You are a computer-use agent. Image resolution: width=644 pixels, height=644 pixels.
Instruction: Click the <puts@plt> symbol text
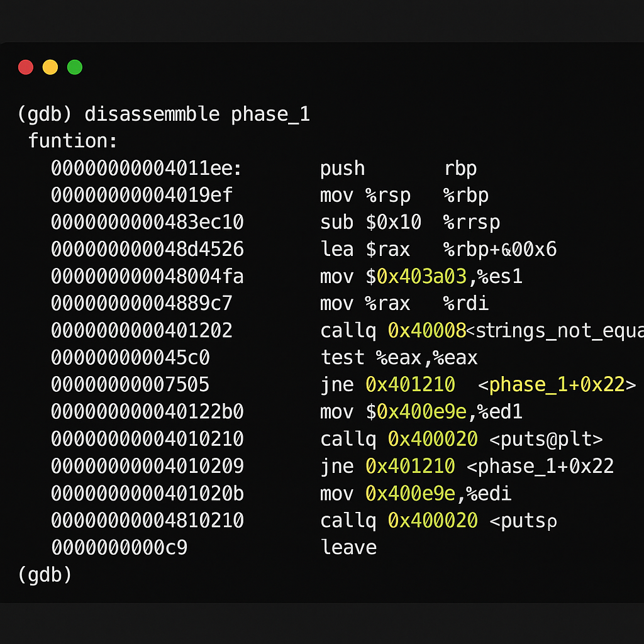pos(547,440)
